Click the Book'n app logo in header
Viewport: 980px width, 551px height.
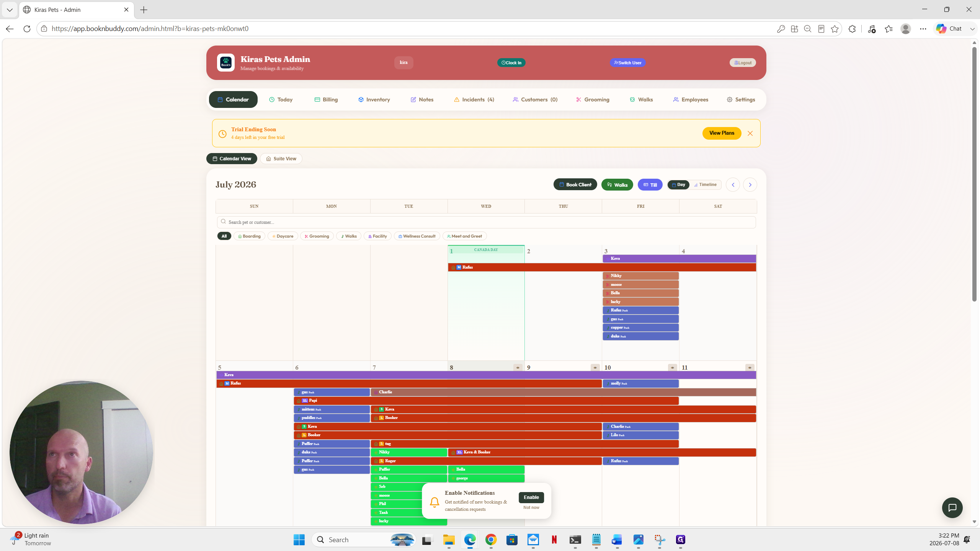point(226,62)
